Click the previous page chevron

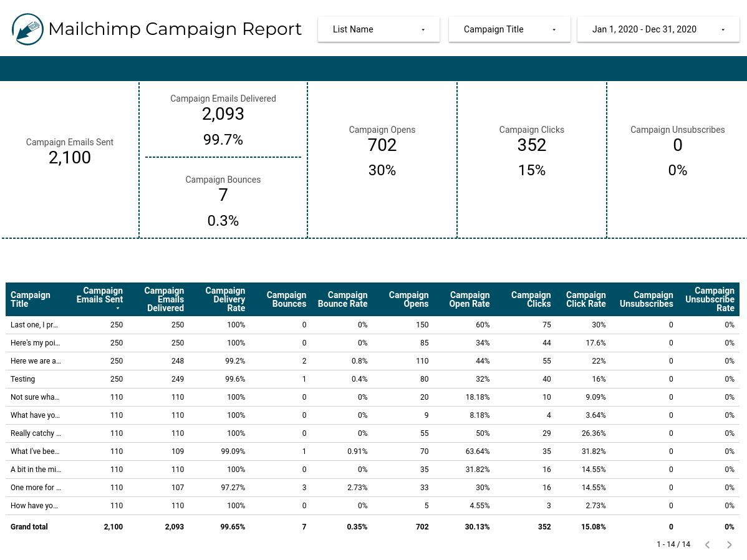point(706,544)
